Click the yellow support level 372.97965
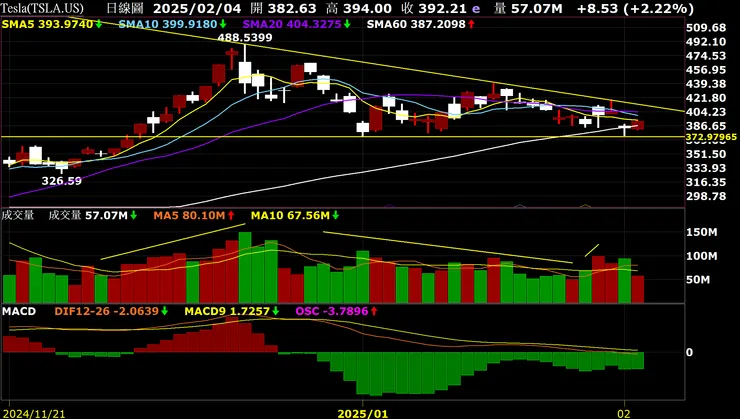The height and width of the screenshot is (419, 740). [711, 137]
